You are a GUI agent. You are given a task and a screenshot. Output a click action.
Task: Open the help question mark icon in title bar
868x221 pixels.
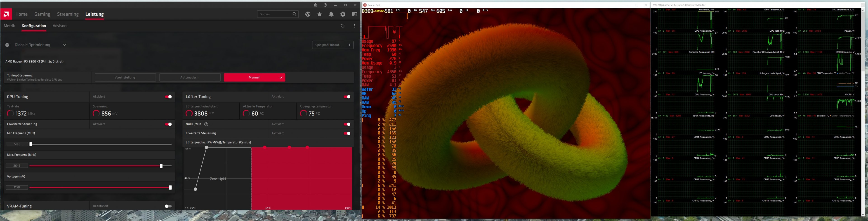[x=325, y=5]
